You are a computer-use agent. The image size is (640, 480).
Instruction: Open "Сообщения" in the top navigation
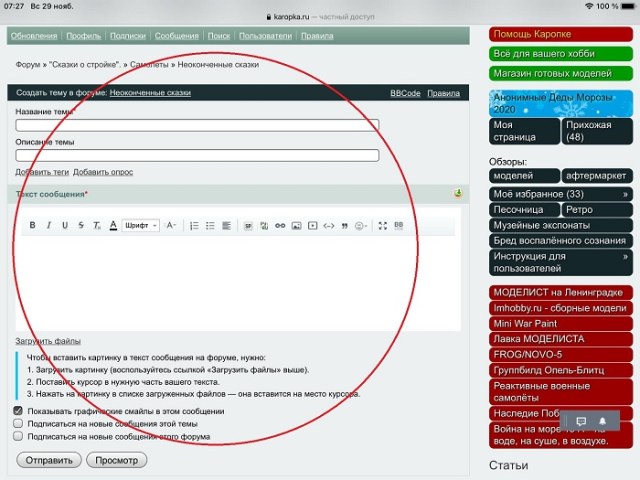coord(176,35)
